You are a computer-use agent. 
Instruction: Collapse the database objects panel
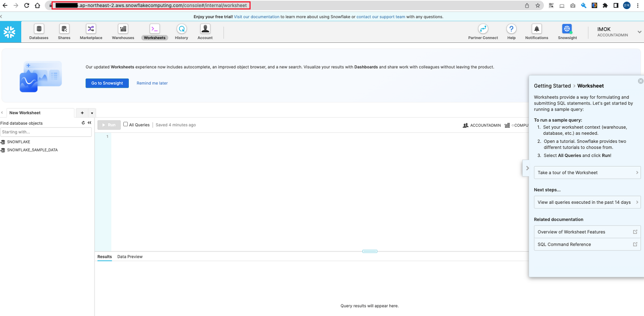coord(90,123)
